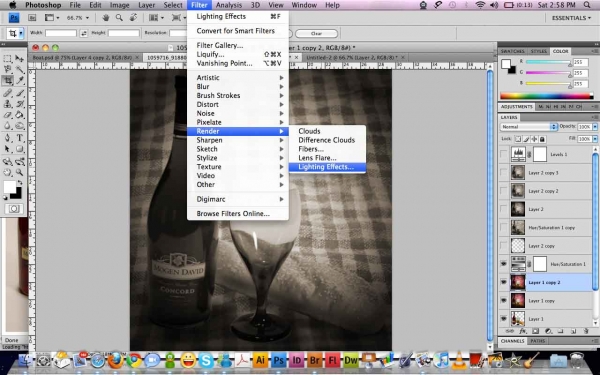
Task: Show visibility of Layer 2
Action: [504, 209]
